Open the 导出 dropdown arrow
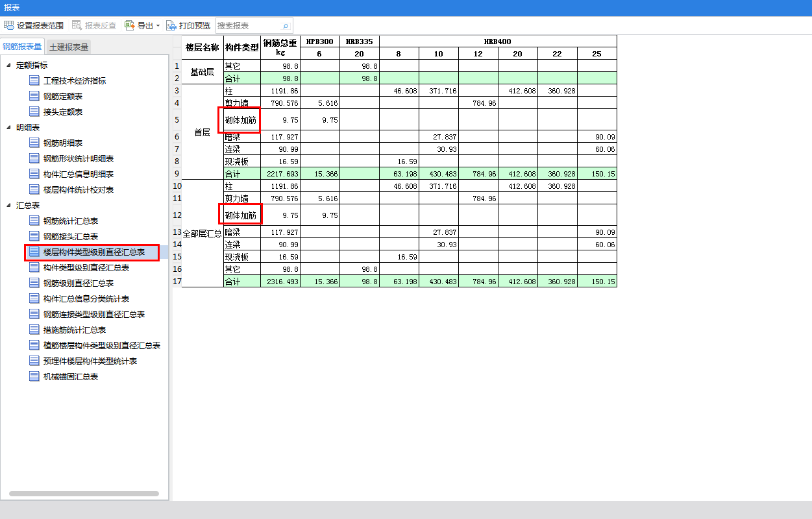The width and height of the screenshot is (812, 519). 158,26
